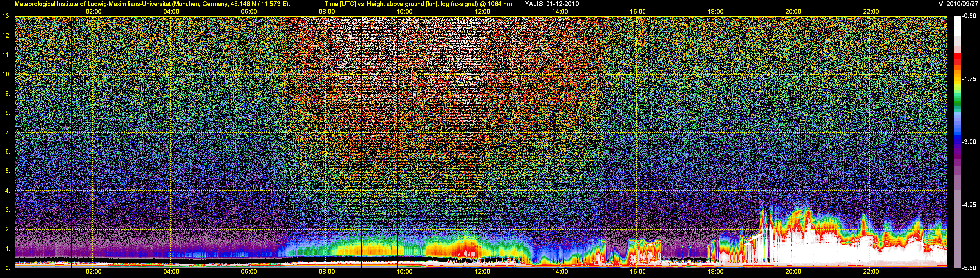Click the 06:00 label on bottom time axis
The width and height of the screenshot is (980, 278).
tap(249, 272)
